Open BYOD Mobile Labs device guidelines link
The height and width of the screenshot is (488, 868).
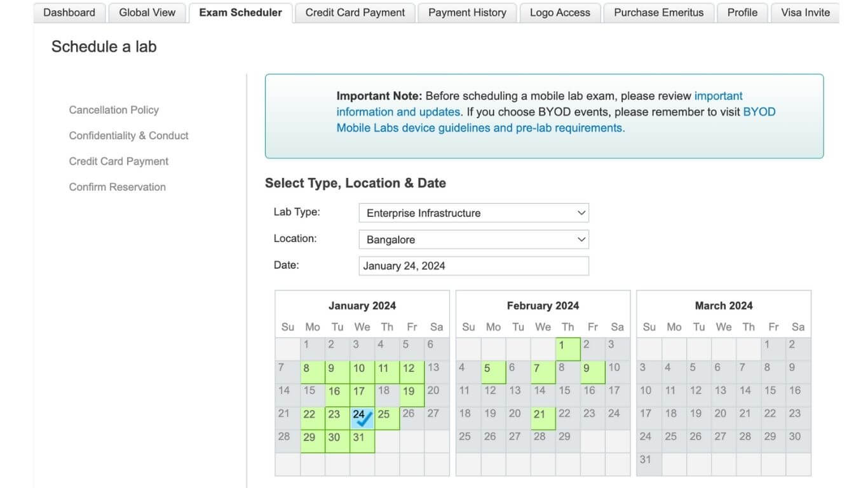pyautogui.click(x=480, y=127)
